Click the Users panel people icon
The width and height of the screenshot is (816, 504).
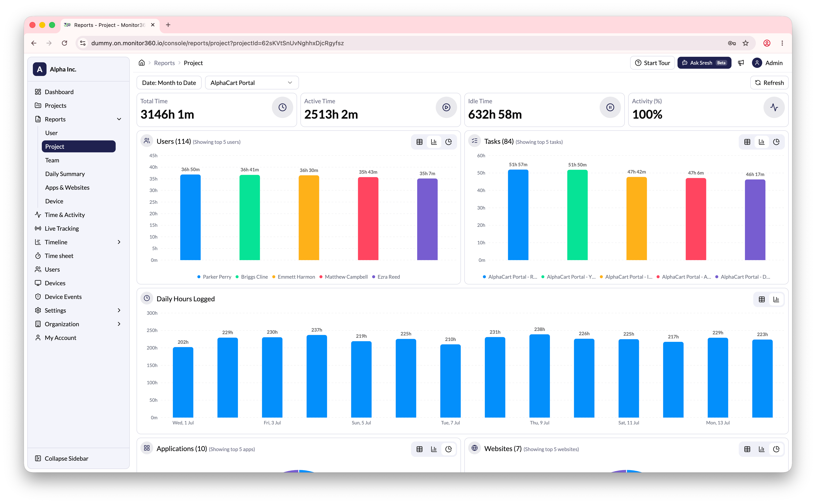147,141
